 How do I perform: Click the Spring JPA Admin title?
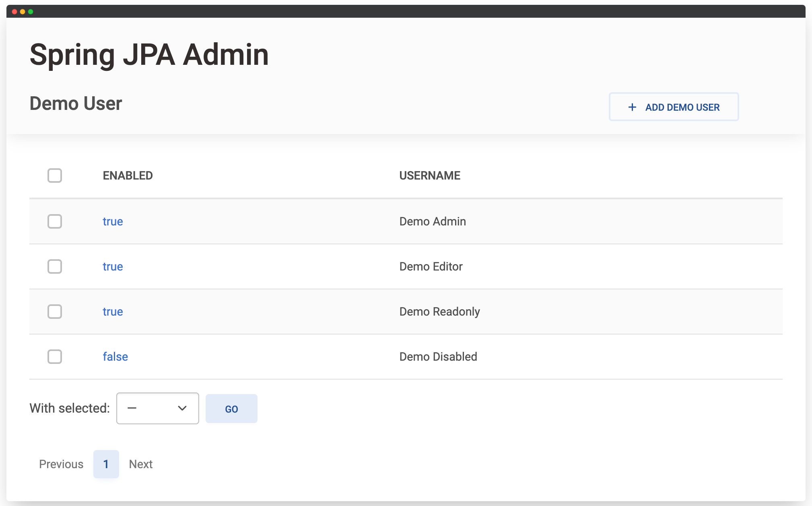point(149,55)
